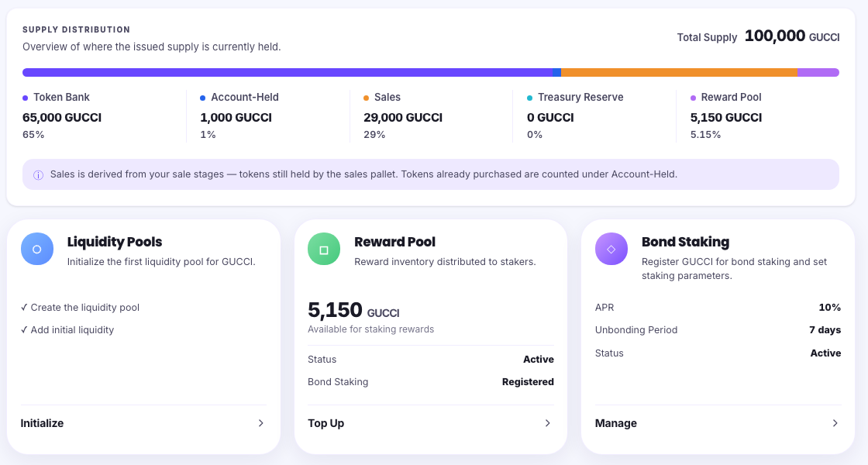Click the orange Sales bar segment
The width and height of the screenshot is (868, 465).
click(x=679, y=73)
